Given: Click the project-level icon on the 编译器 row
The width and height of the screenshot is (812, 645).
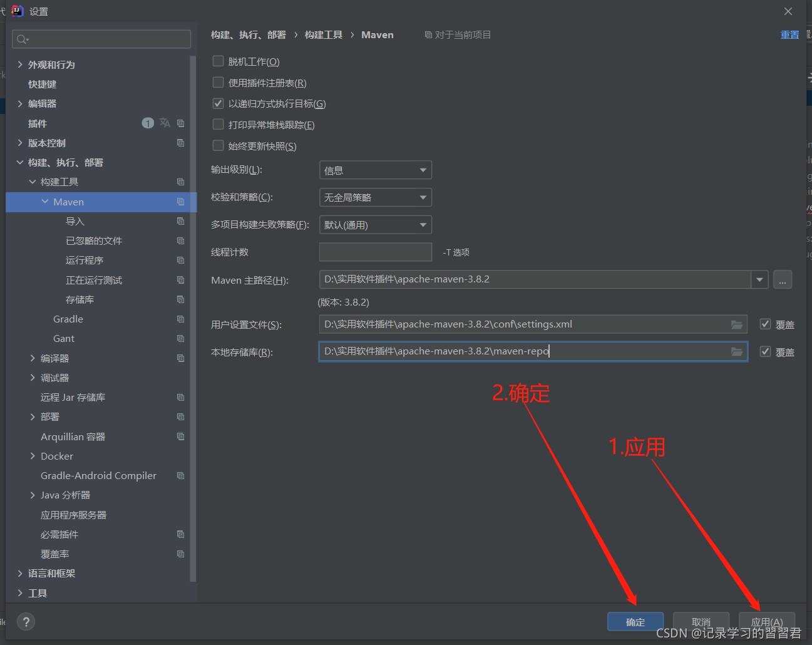Looking at the screenshot, I should point(180,358).
